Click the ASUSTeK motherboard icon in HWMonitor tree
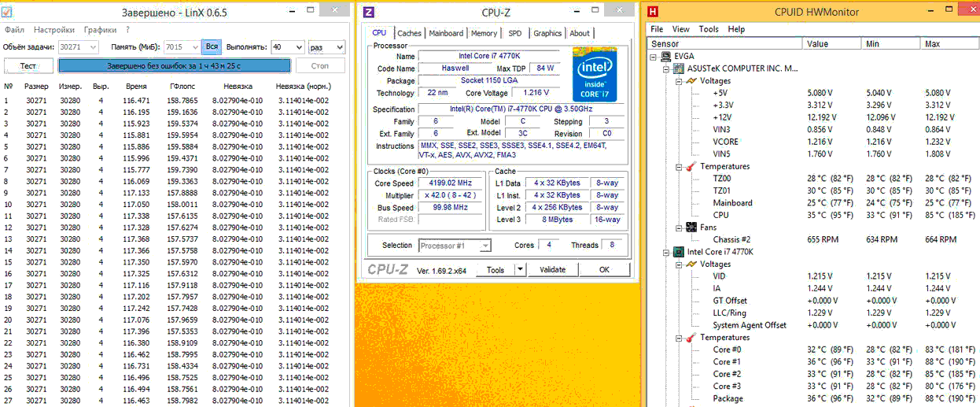The height and width of the screenshot is (407, 980). 678,68
